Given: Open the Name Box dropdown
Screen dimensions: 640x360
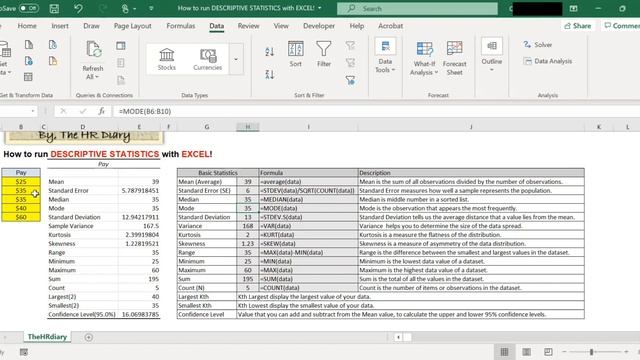Looking at the screenshot, I should click(33, 111).
